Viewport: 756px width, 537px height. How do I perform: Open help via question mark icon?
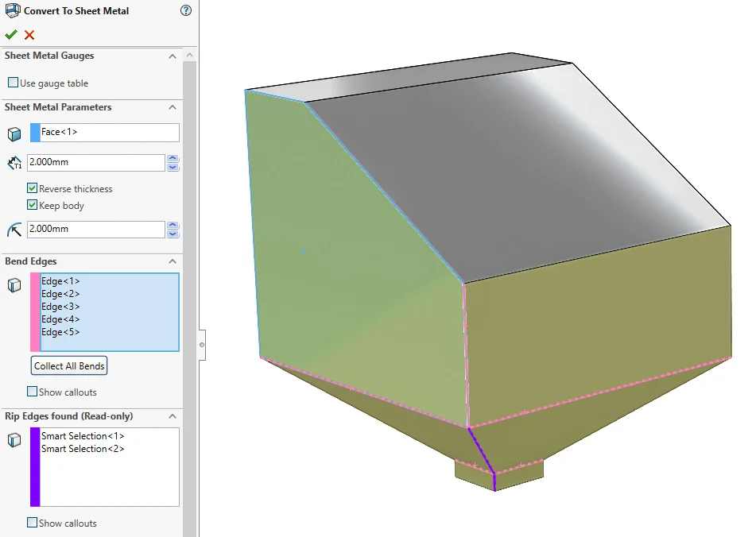click(x=186, y=10)
